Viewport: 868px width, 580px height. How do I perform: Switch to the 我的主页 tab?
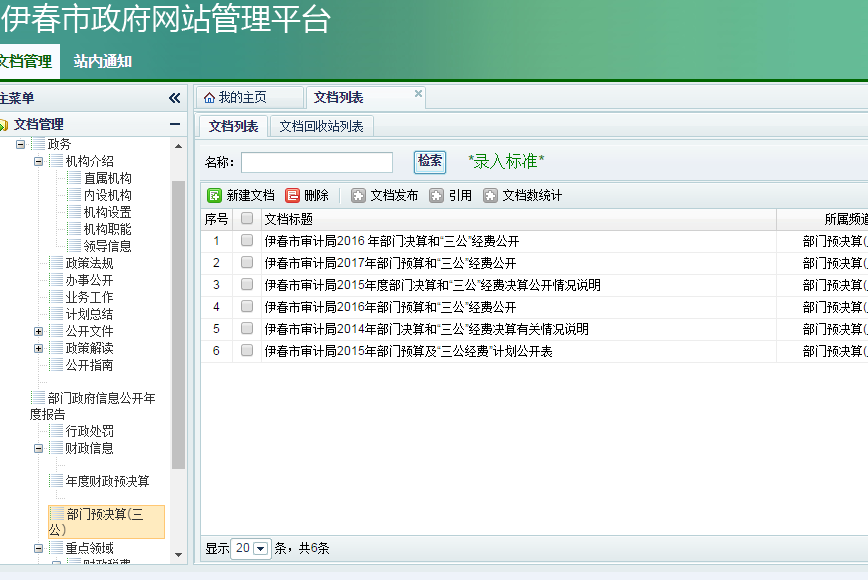pyautogui.click(x=249, y=98)
